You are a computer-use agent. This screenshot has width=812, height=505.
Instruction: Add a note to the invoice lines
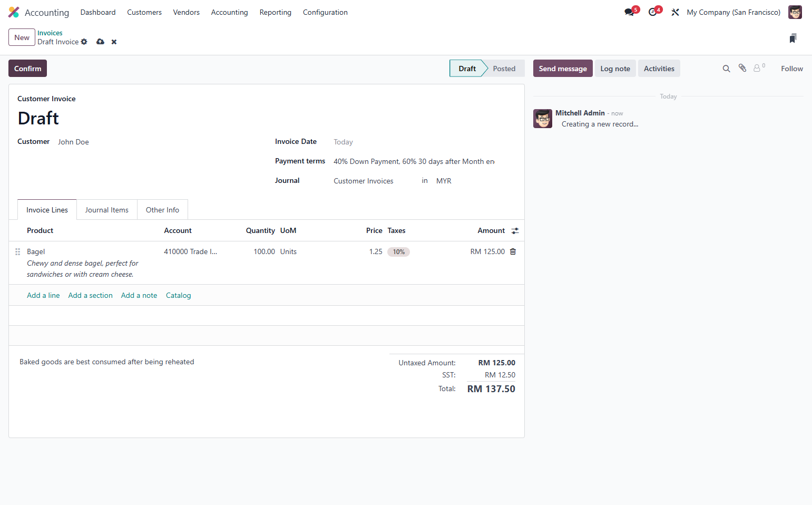coord(139,295)
